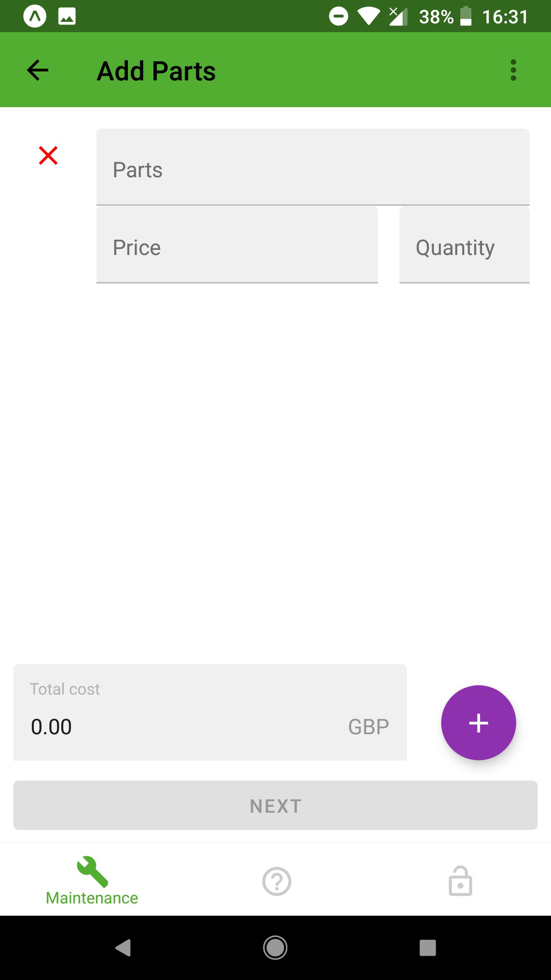Open recent apps square button
Viewport: 551px width, 980px height.
click(x=428, y=948)
